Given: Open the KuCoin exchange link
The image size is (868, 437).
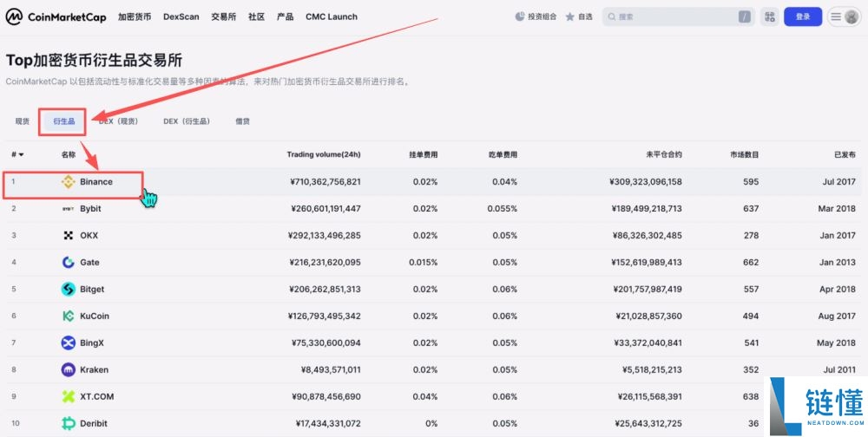Looking at the screenshot, I should click(95, 316).
